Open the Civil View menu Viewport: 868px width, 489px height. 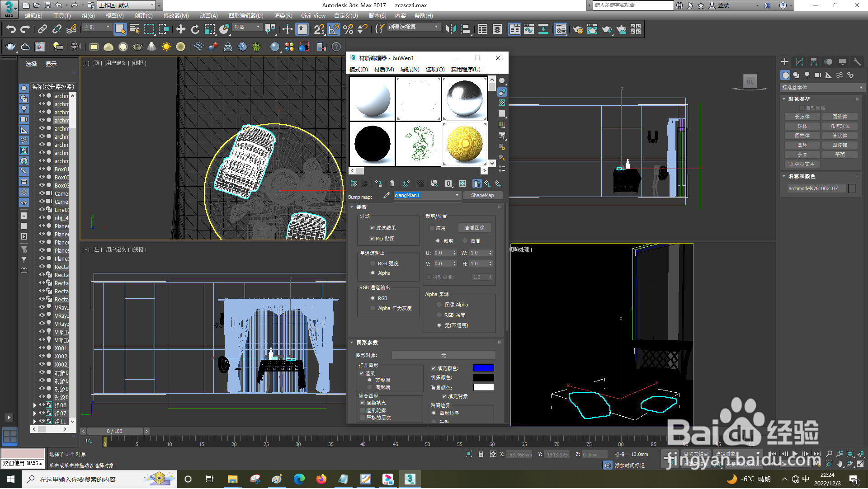(313, 16)
